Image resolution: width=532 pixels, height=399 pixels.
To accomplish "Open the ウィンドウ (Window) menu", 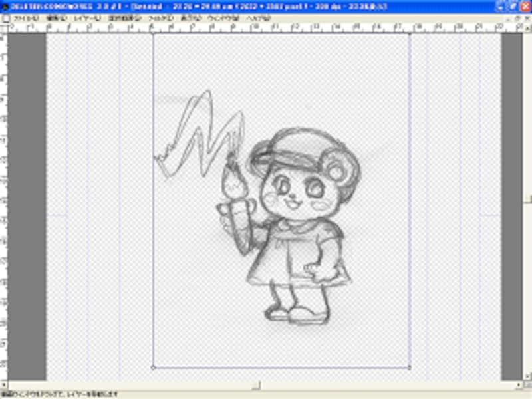I will click(223, 18).
